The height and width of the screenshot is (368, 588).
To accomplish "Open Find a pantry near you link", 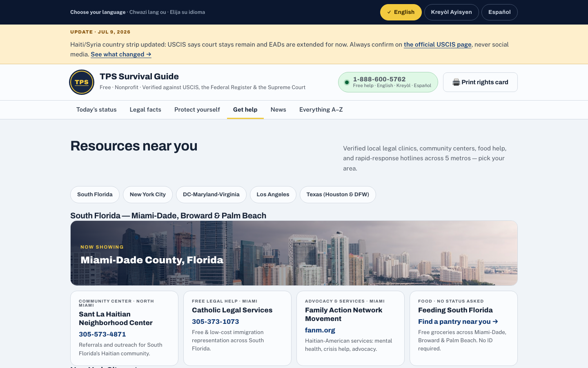I will (x=458, y=322).
